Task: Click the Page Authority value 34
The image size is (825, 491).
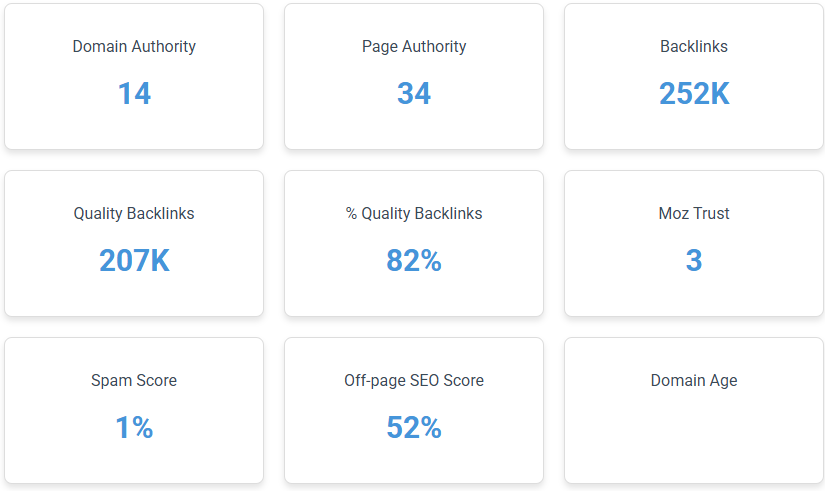Action: click(414, 94)
